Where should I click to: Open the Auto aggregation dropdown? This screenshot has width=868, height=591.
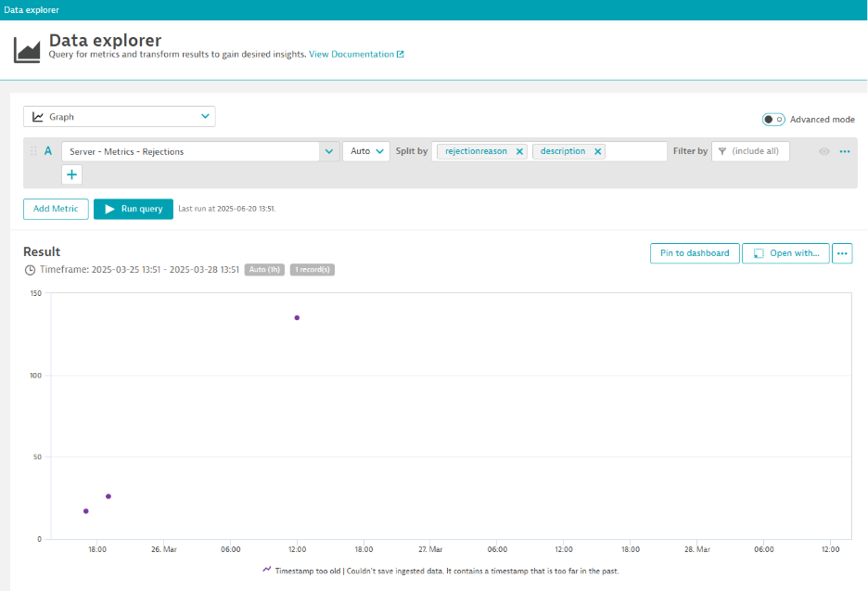click(366, 151)
